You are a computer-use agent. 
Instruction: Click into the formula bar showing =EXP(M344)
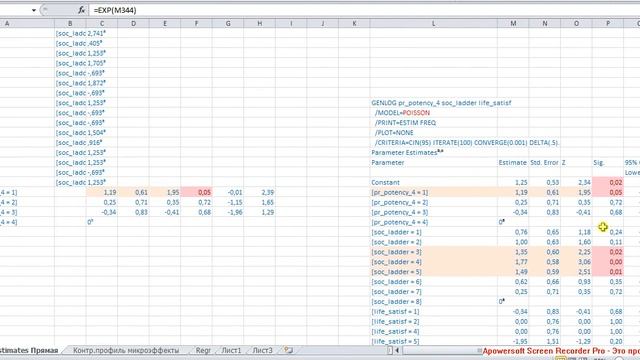(x=363, y=10)
